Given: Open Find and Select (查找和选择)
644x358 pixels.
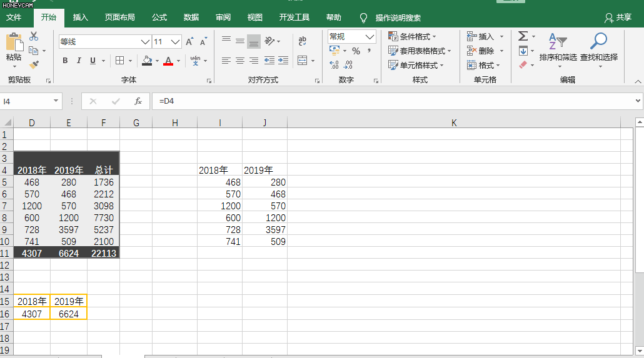Looking at the screenshot, I should pos(599,50).
